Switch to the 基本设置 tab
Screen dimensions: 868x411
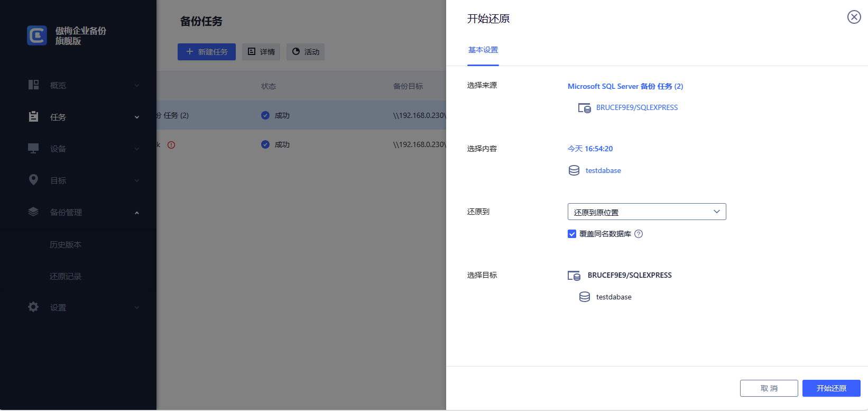click(483, 50)
